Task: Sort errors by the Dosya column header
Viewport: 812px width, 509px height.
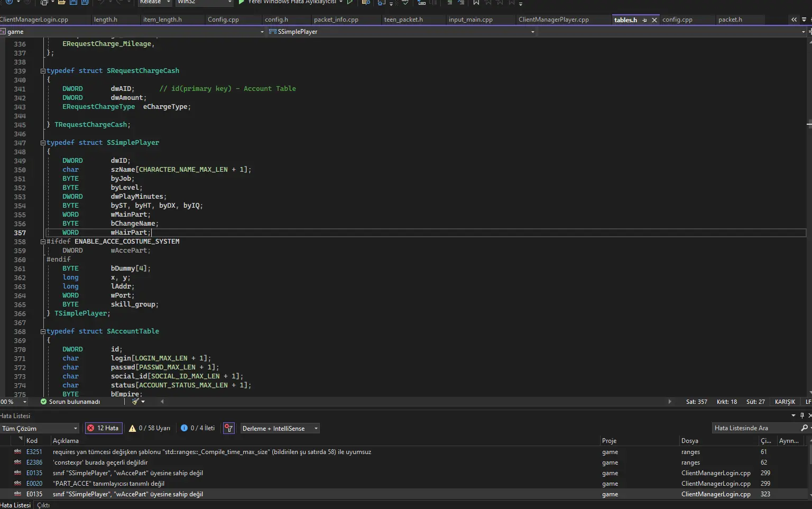Action: (x=719, y=441)
